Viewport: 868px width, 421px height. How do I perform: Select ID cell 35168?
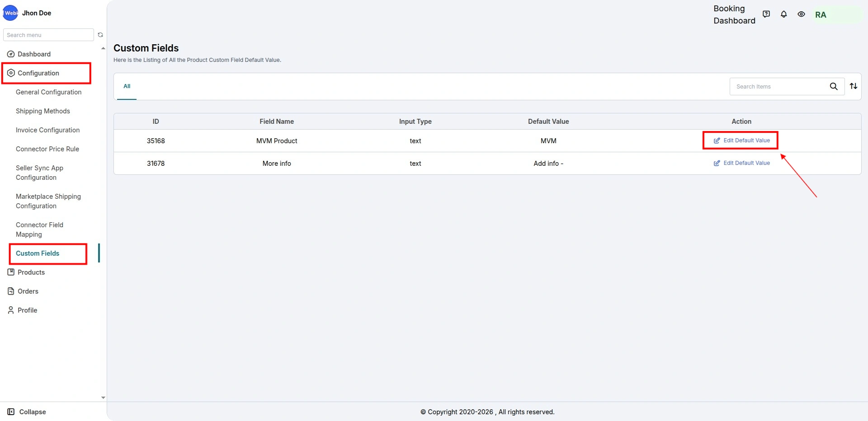tap(156, 141)
